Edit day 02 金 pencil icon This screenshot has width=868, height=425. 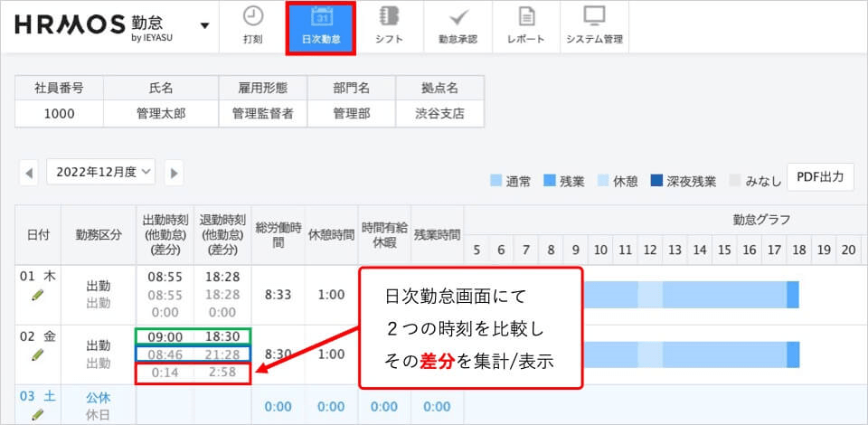pyautogui.click(x=37, y=355)
